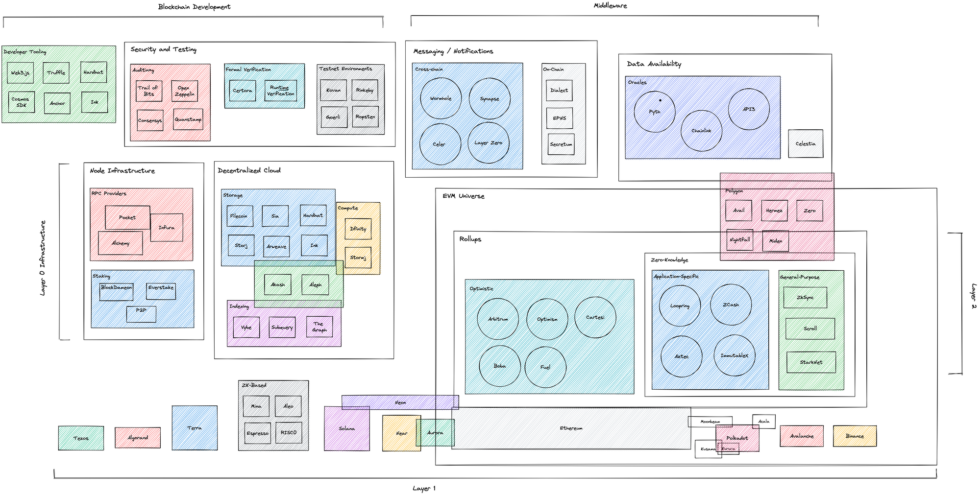The height and width of the screenshot is (494, 980).
Task: Click the Ethereum box
Action: point(571,428)
